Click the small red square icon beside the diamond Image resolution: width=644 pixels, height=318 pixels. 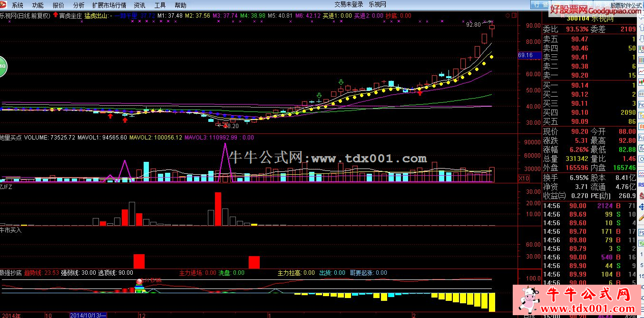tap(514, 16)
